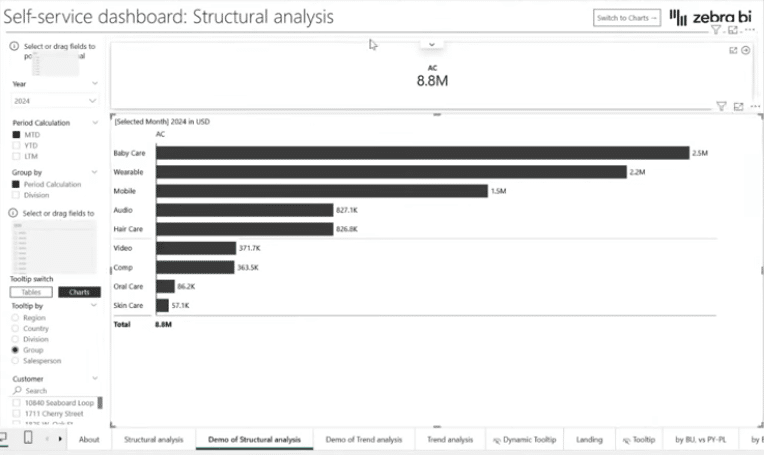Click the Customer search field

click(x=55, y=391)
